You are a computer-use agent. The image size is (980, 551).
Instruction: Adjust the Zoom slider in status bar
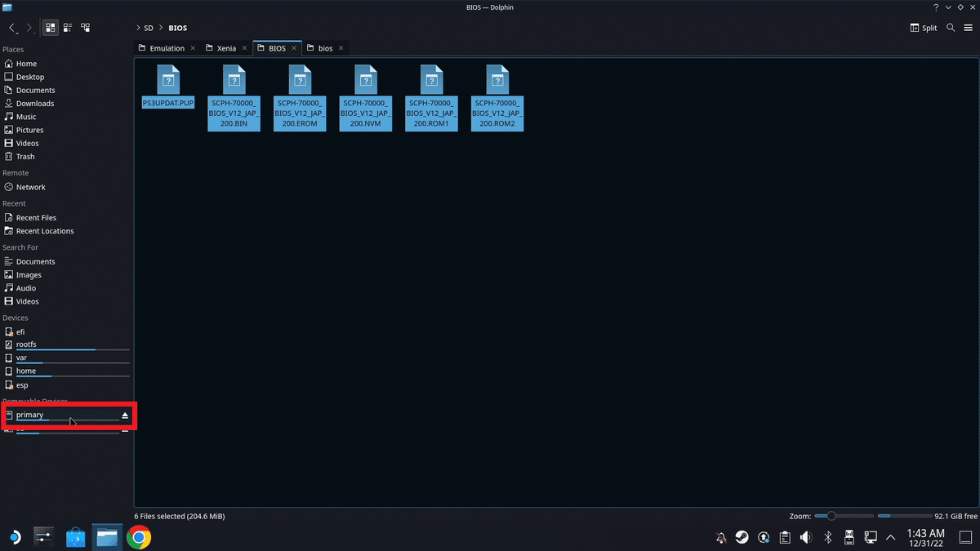click(843, 516)
